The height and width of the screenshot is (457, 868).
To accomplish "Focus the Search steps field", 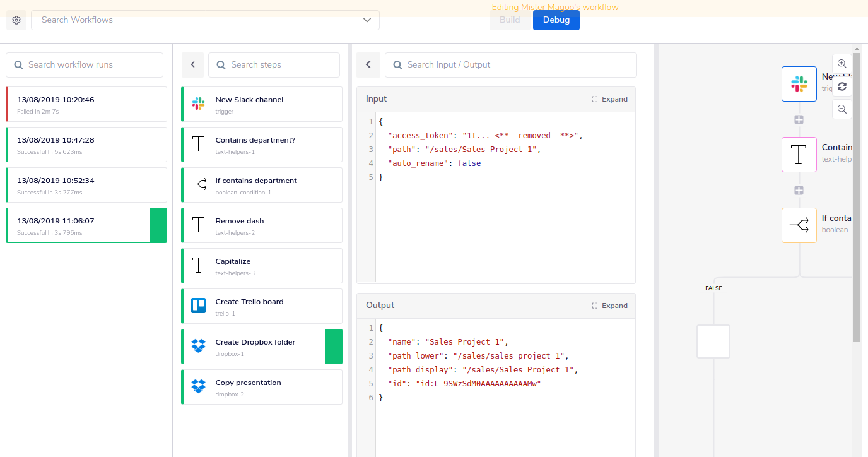I will tap(274, 65).
